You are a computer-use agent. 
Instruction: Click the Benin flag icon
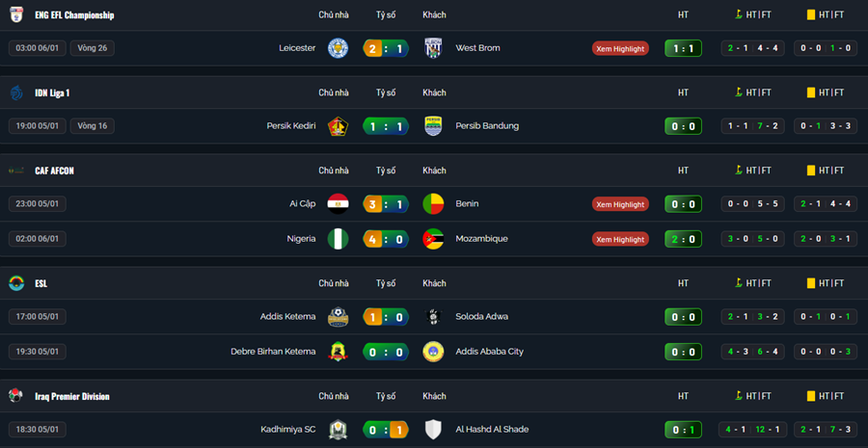point(433,204)
